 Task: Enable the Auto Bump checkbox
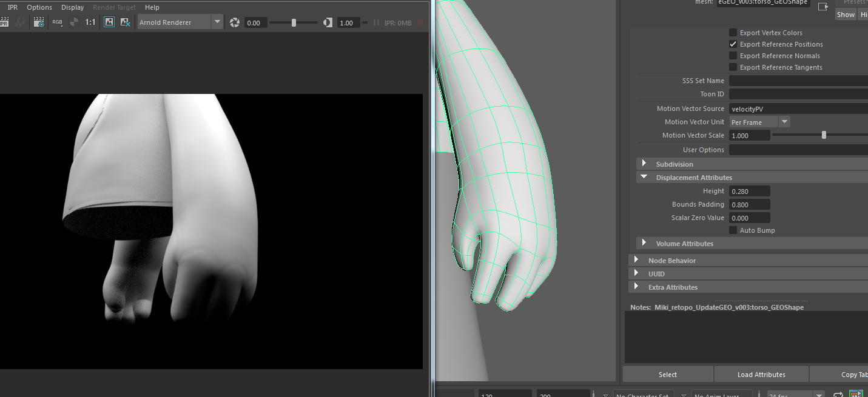(x=733, y=230)
